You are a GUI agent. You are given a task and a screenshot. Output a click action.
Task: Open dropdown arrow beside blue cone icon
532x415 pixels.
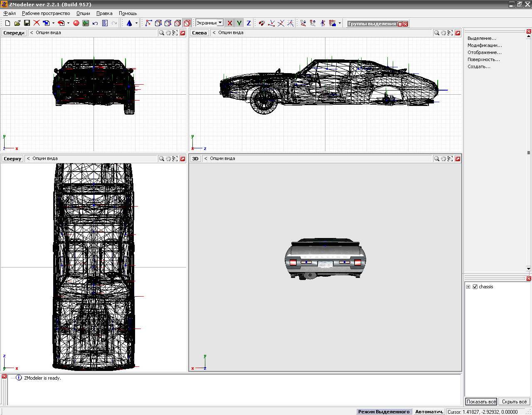136,23
